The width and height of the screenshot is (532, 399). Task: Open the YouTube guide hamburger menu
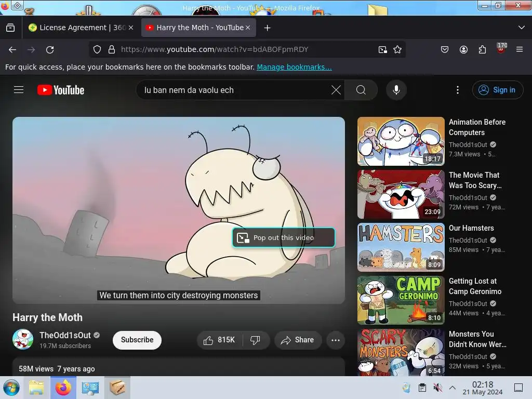pos(19,90)
